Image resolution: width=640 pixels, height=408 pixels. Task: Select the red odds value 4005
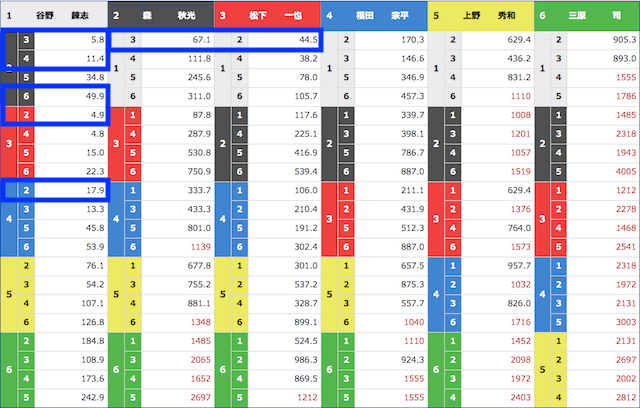[626, 171]
